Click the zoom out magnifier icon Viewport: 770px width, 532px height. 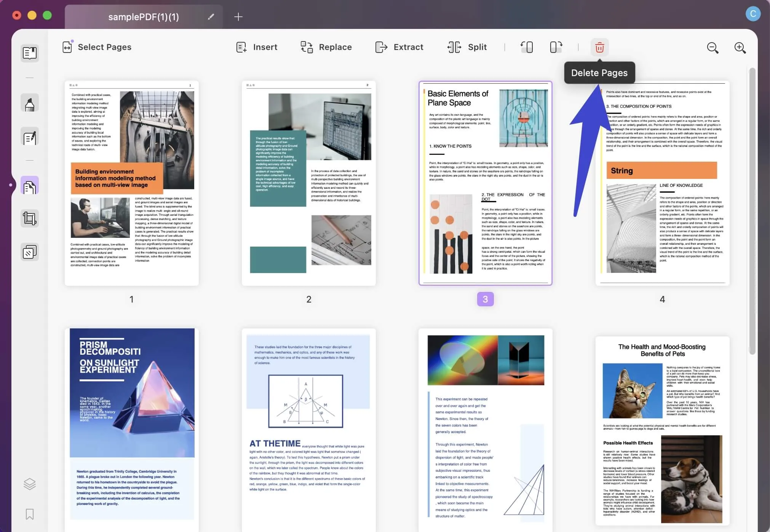[x=713, y=47]
